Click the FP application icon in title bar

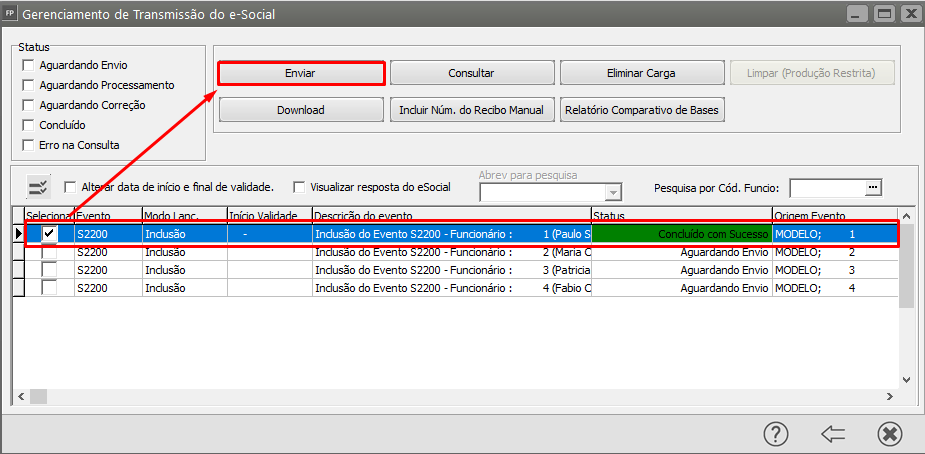[9, 14]
